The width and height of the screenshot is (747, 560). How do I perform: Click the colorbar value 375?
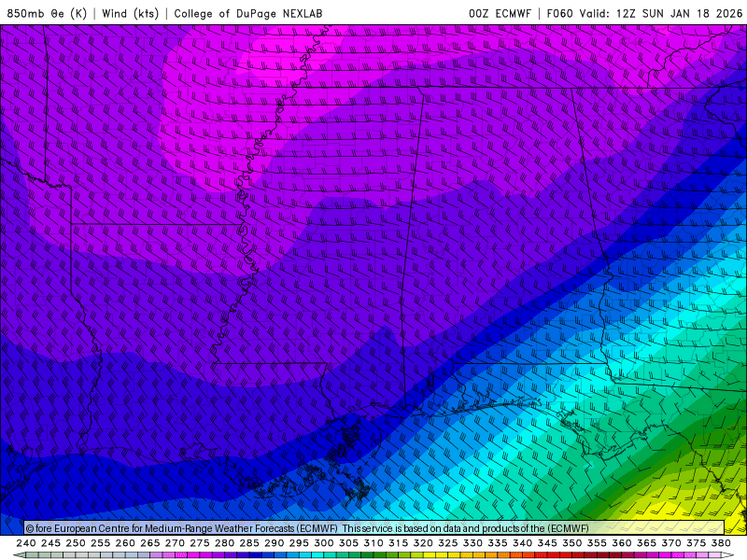pos(696,543)
